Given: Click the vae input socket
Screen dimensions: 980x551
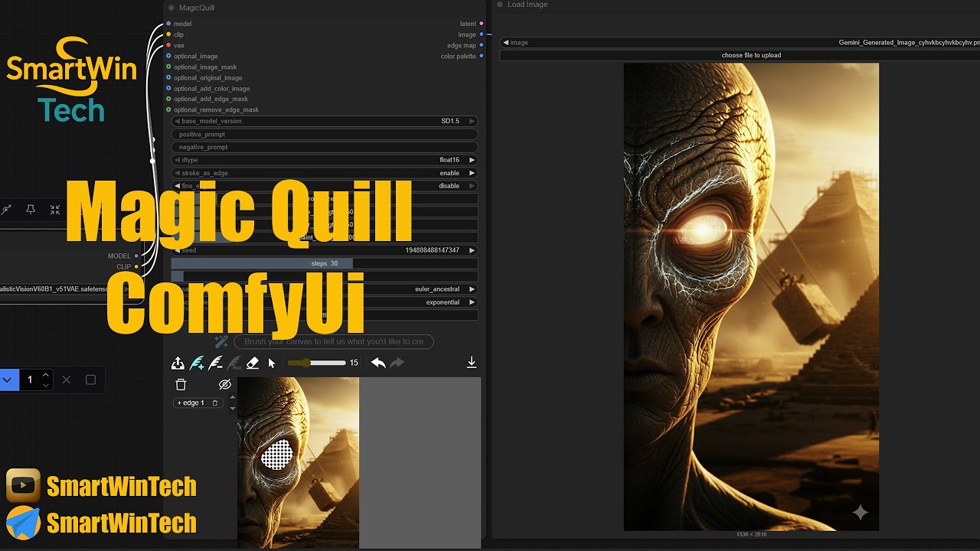Looking at the screenshot, I should pyautogui.click(x=168, y=45).
